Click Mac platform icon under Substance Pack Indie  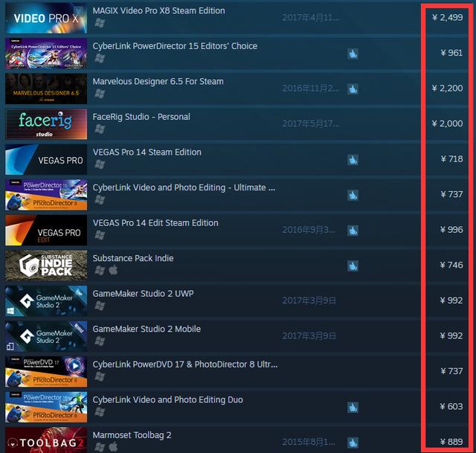(113, 269)
